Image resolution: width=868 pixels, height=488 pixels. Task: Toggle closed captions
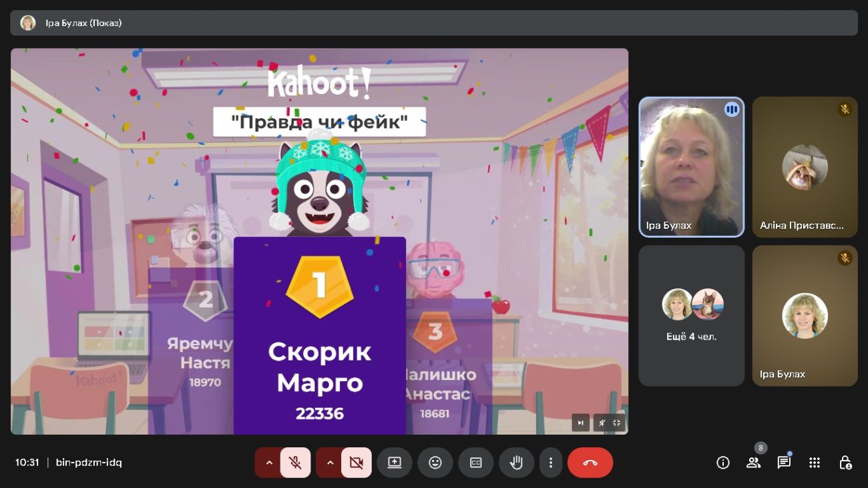pyautogui.click(x=476, y=463)
